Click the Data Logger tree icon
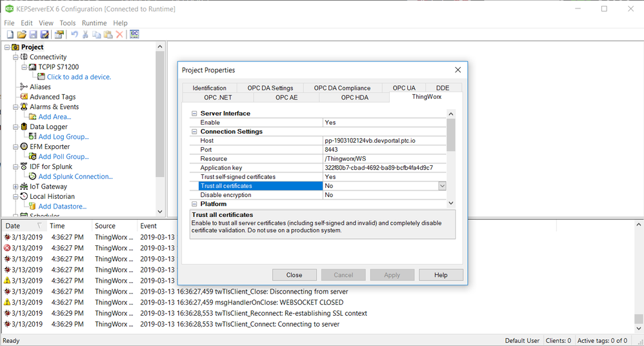Screen dimensions: 644x346 point(24,127)
